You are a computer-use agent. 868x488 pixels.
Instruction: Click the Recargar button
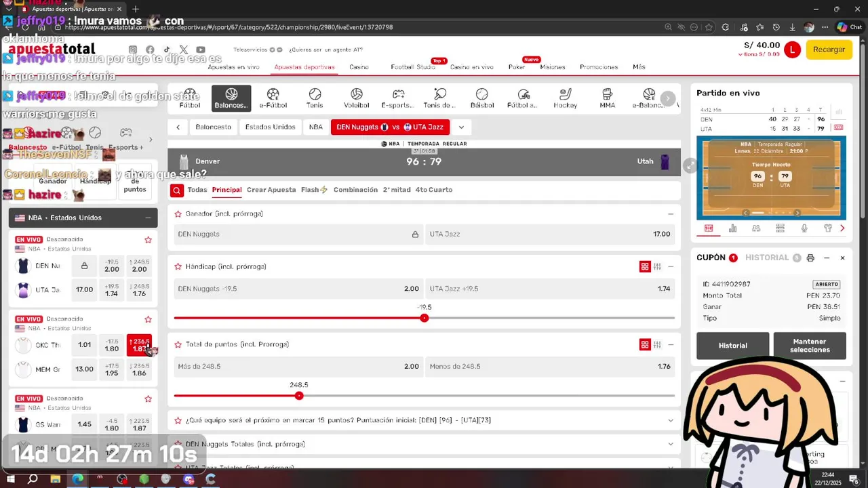point(829,49)
